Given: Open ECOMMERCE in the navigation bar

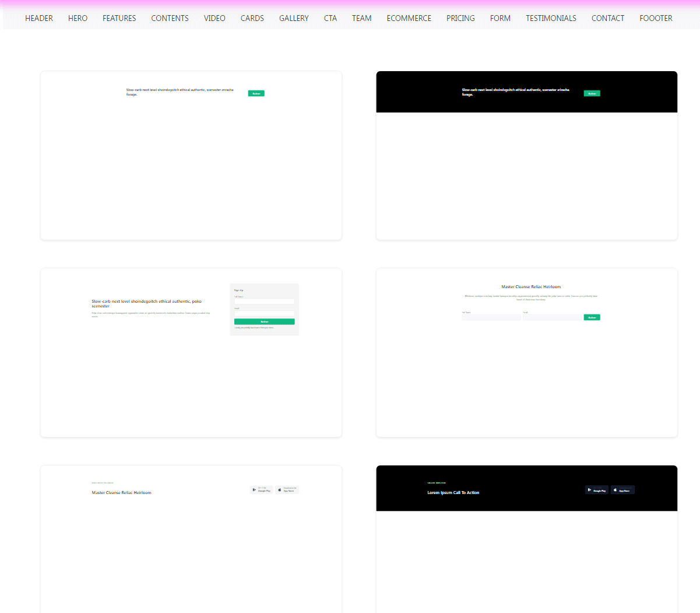Looking at the screenshot, I should pyautogui.click(x=409, y=18).
